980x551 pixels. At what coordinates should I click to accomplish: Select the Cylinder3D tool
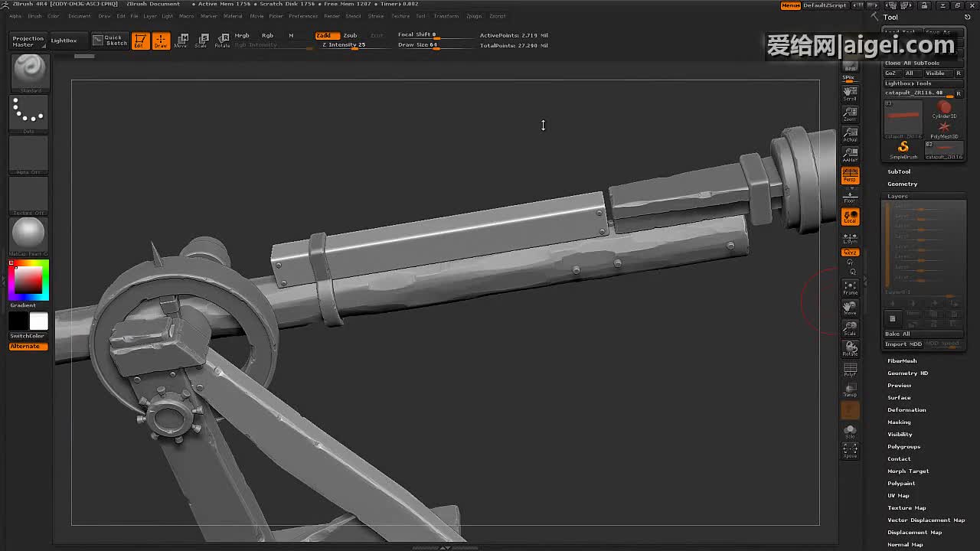[x=944, y=109]
